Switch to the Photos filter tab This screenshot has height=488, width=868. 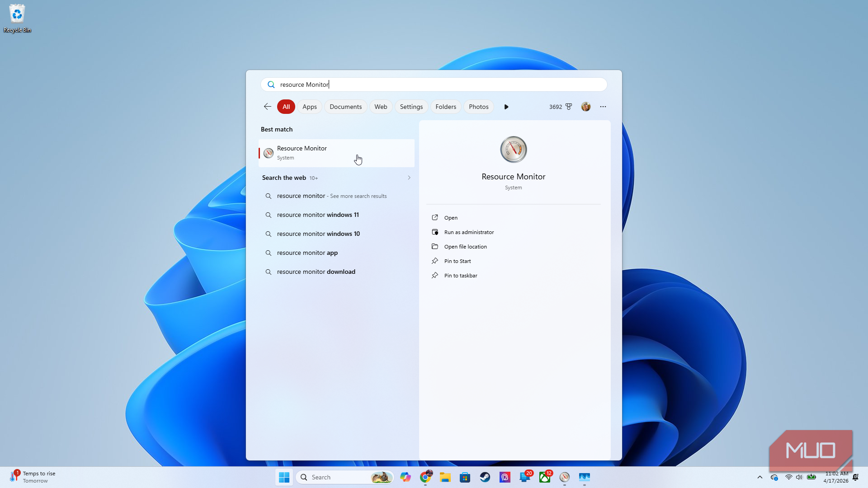[479, 107]
